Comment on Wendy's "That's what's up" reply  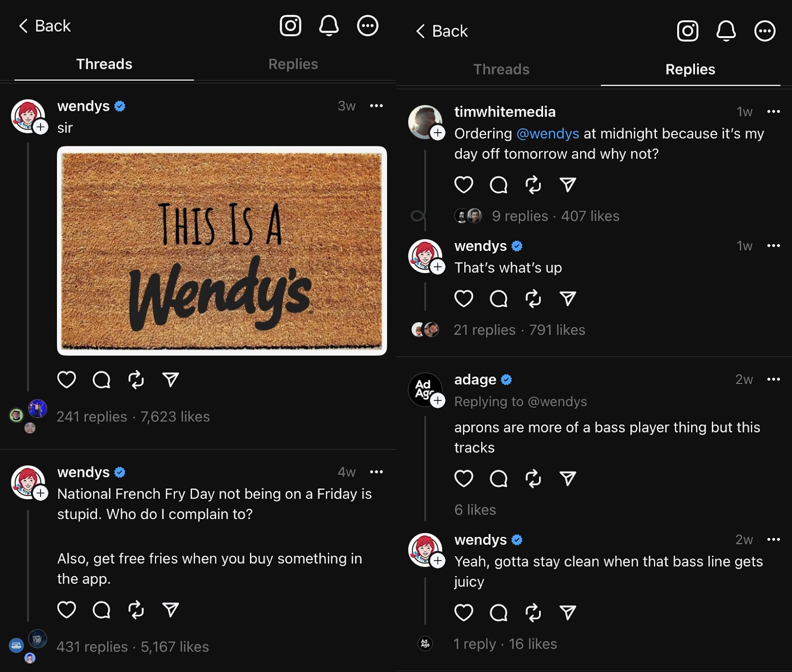498,298
